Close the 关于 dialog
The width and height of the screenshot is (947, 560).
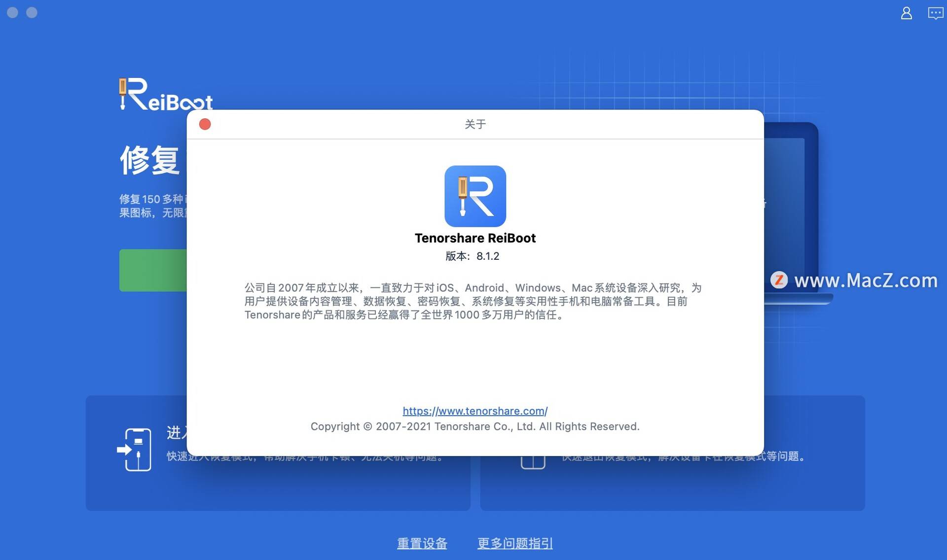pos(205,124)
